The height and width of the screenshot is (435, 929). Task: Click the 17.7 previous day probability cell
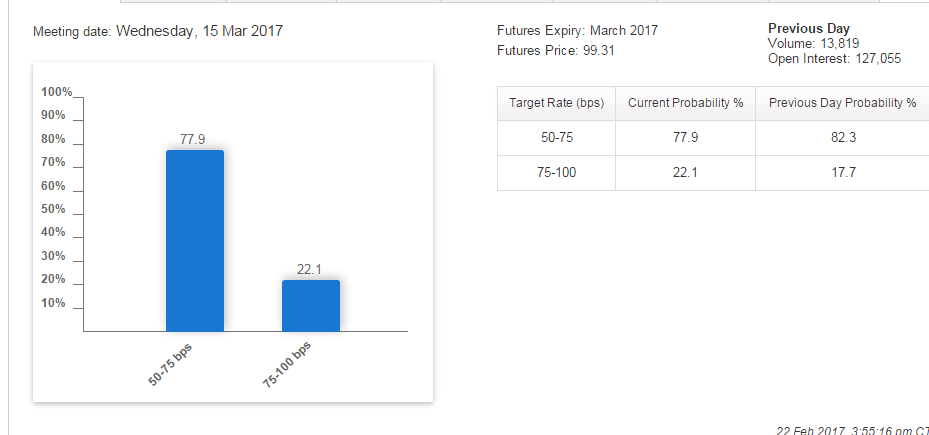coord(842,173)
